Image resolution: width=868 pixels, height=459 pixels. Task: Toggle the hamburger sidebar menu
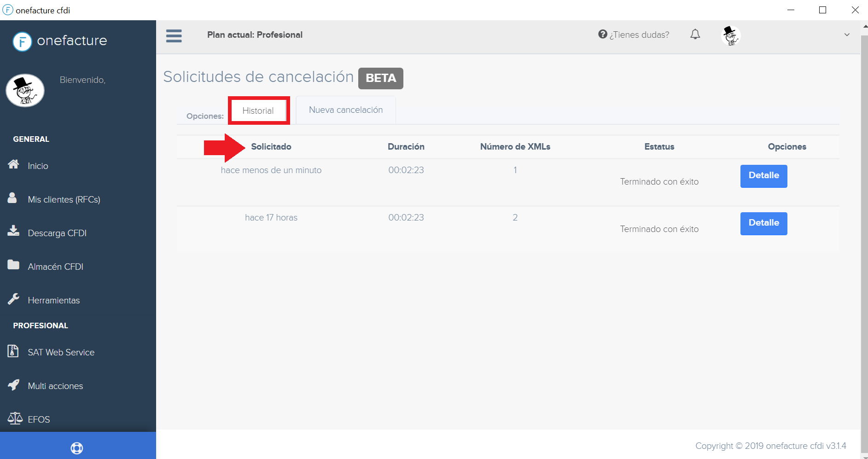tap(174, 35)
